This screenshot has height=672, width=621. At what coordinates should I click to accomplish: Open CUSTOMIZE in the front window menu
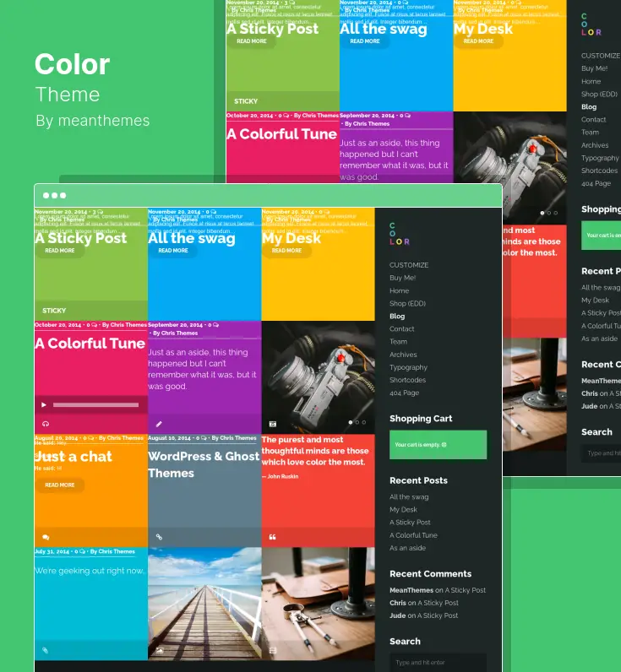[409, 265]
